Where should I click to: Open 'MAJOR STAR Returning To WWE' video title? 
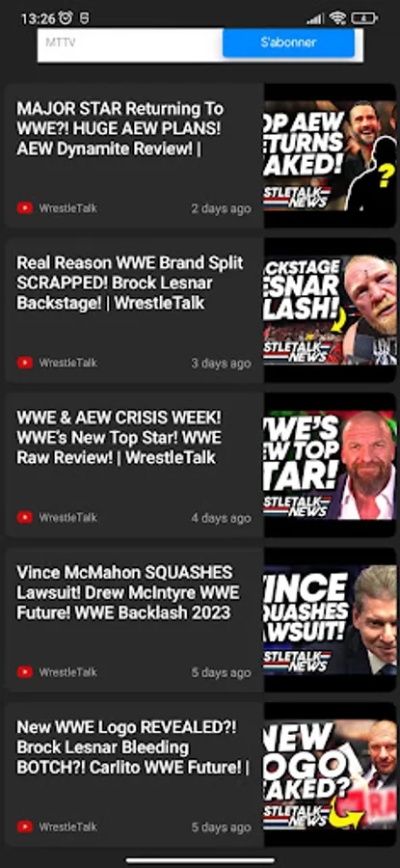coord(120,128)
